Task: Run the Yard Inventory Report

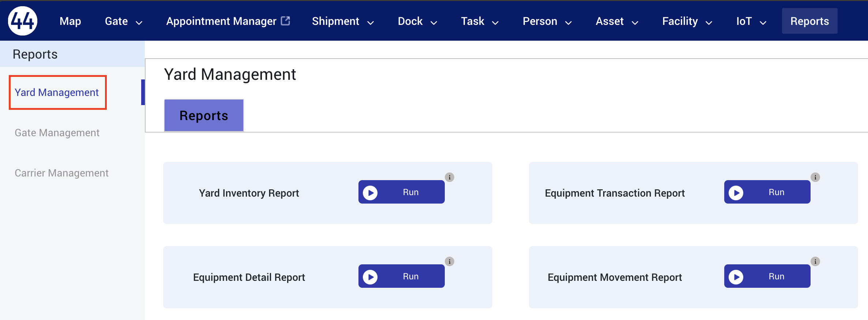Action: pos(402,192)
